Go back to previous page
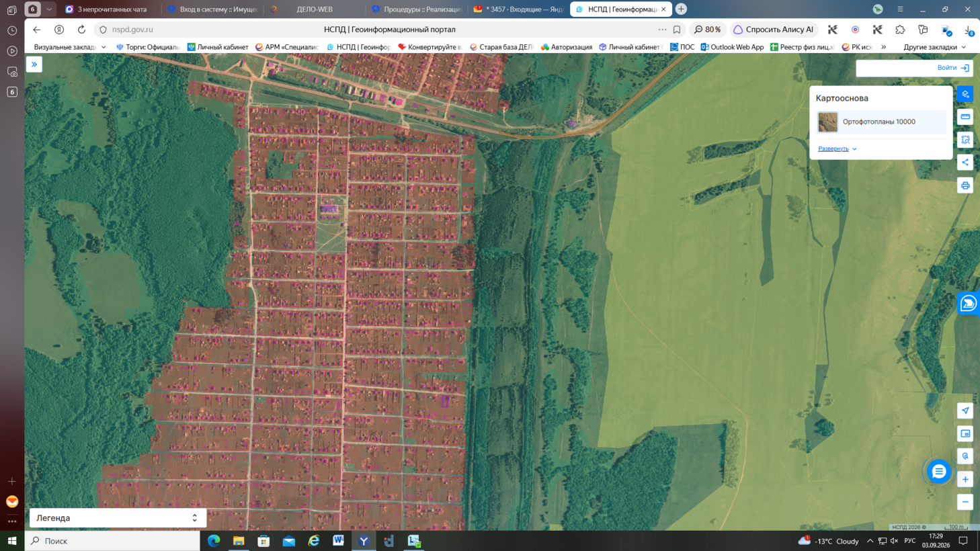Image resolution: width=980 pixels, height=551 pixels. (37, 30)
